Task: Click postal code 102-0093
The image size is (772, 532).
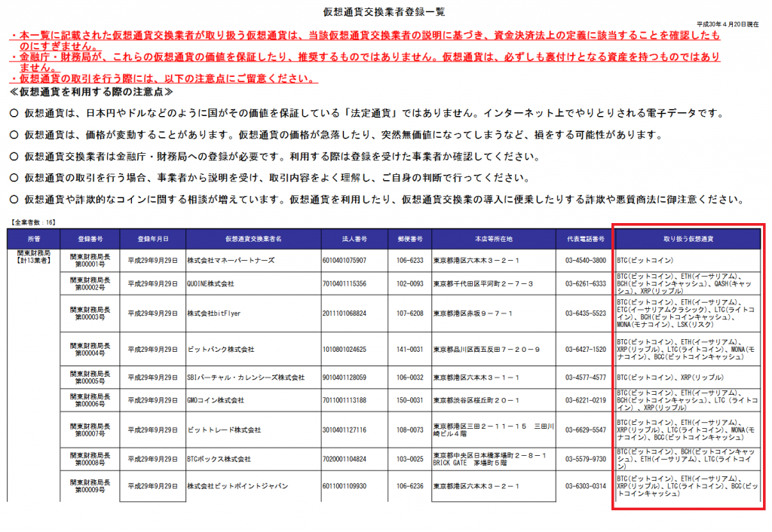Action: coord(409,284)
